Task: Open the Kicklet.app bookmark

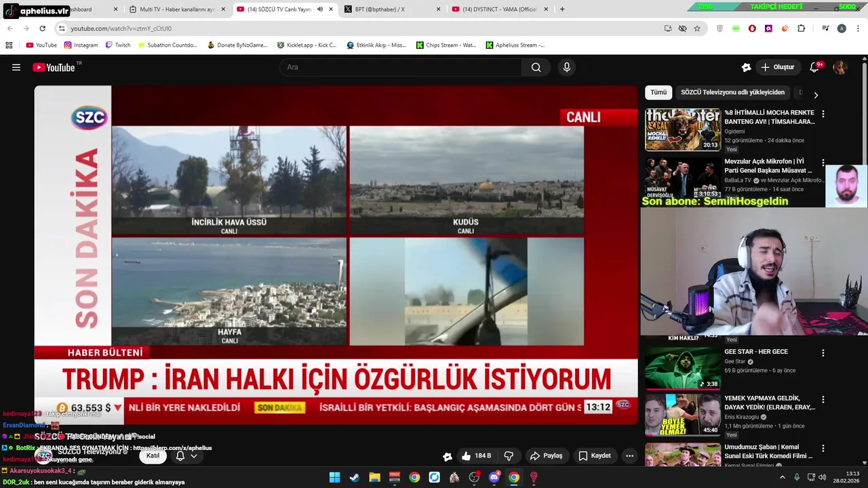Action: 307,45
